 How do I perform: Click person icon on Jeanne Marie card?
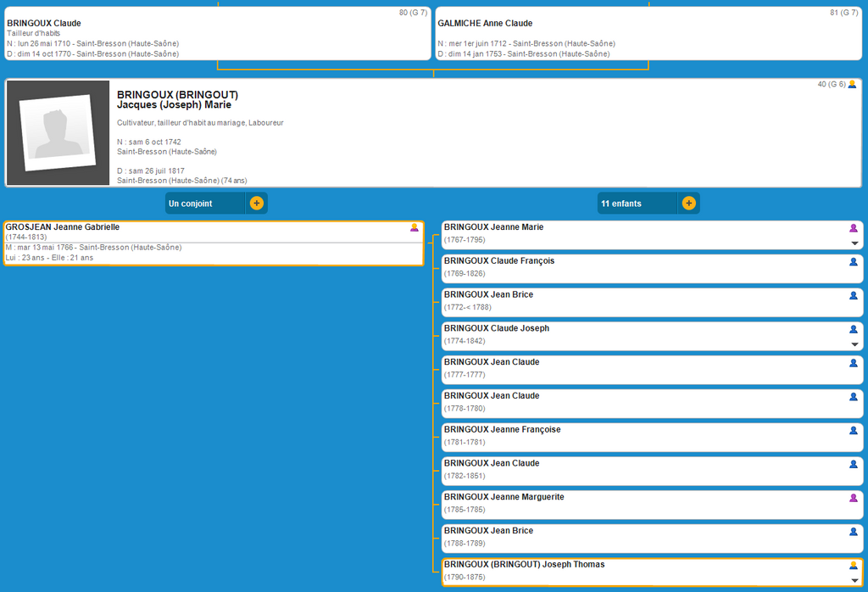click(x=854, y=228)
